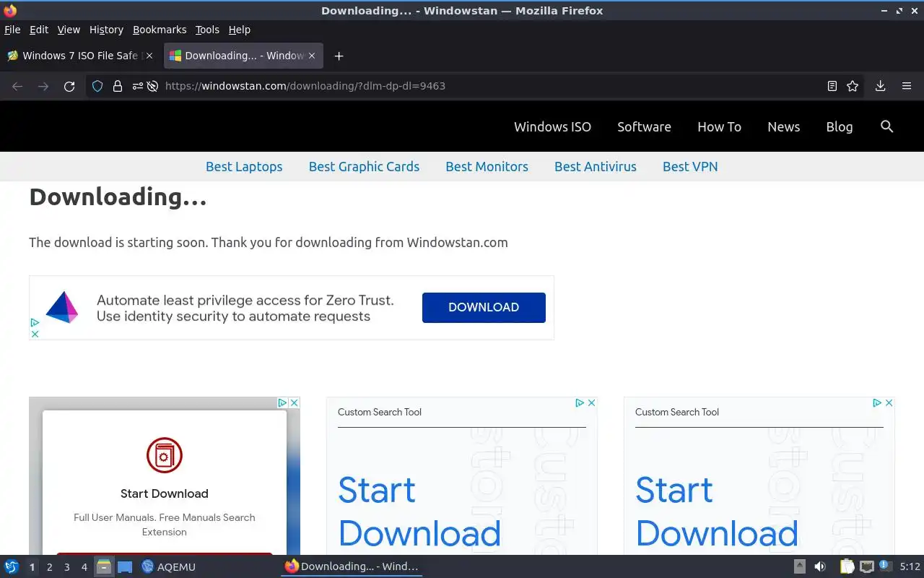This screenshot has width=924, height=578.
Task: Open the Software nav link
Action: coord(644,126)
